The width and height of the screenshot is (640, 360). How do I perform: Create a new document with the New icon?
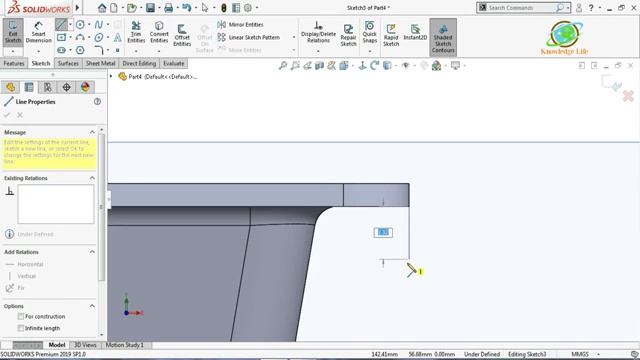pos(114,7)
